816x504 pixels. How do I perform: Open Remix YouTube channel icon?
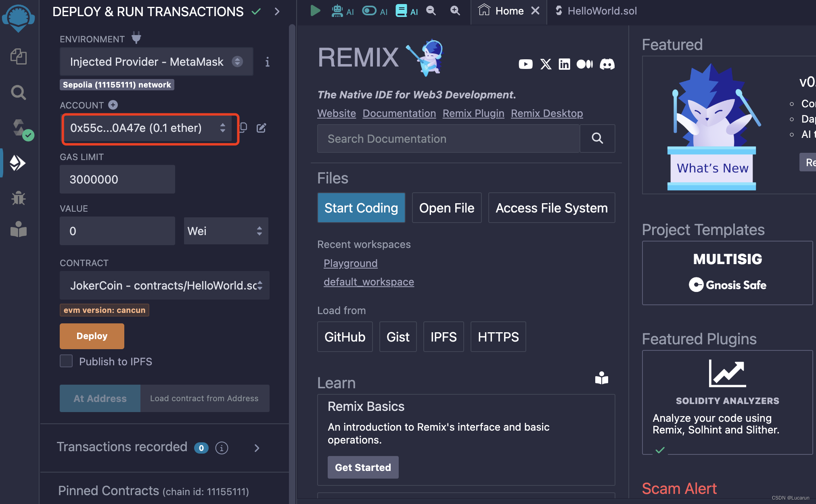[x=525, y=64]
